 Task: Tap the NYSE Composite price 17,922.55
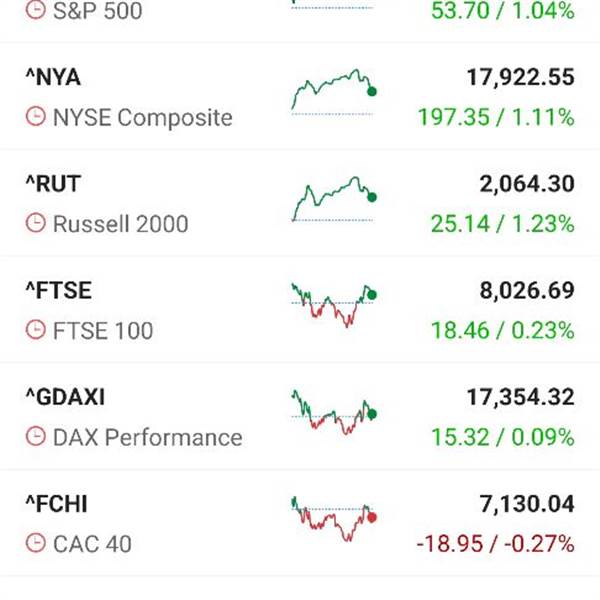521,77
